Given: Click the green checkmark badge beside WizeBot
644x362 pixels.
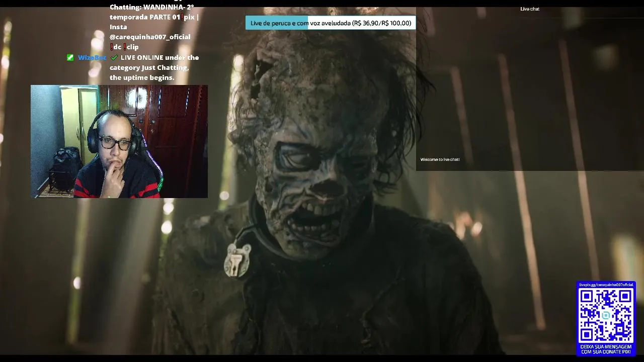Looking at the screenshot, I should (70, 58).
